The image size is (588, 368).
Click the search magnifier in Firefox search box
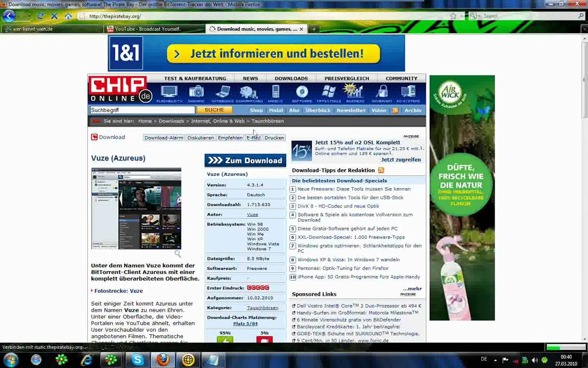(x=581, y=16)
